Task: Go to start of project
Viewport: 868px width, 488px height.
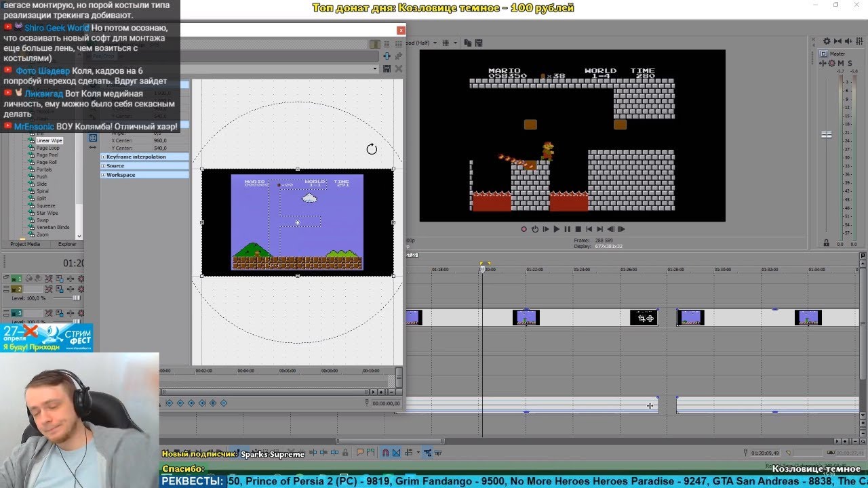Action: pyautogui.click(x=589, y=229)
